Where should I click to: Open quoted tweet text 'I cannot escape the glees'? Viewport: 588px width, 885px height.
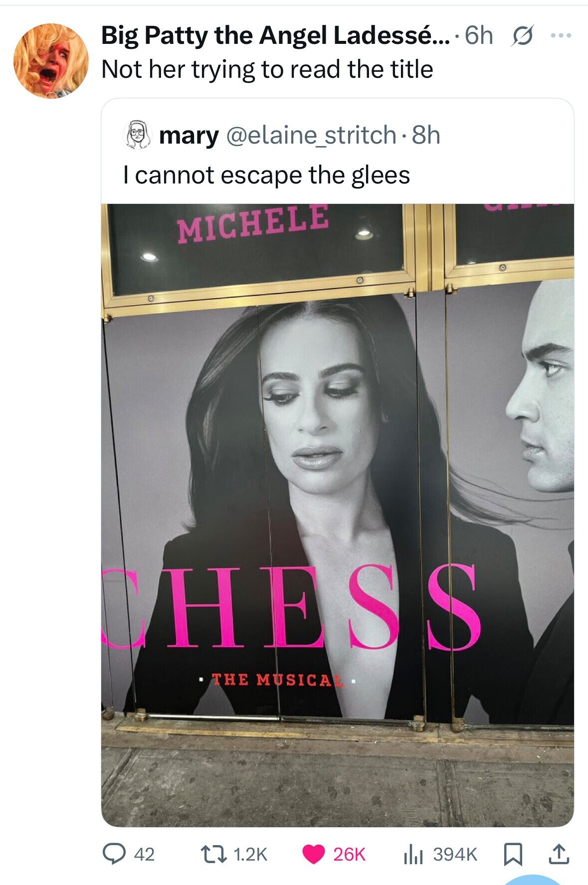tap(266, 175)
